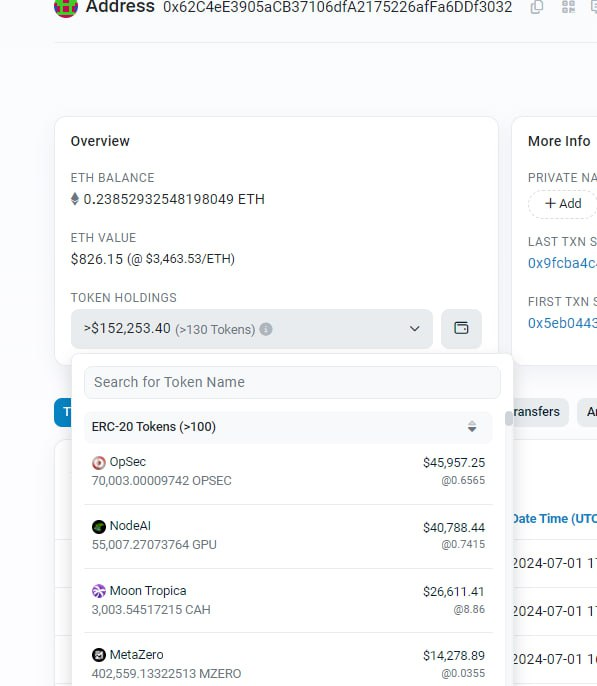Open the Moon Tropica token entry
Image resolution: width=597 pixels, height=686 pixels.
tap(288, 600)
